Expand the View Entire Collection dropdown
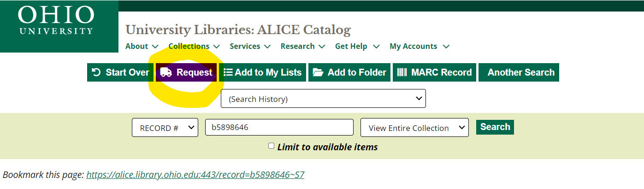This screenshot has height=189, width=644. (x=414, y=128)
